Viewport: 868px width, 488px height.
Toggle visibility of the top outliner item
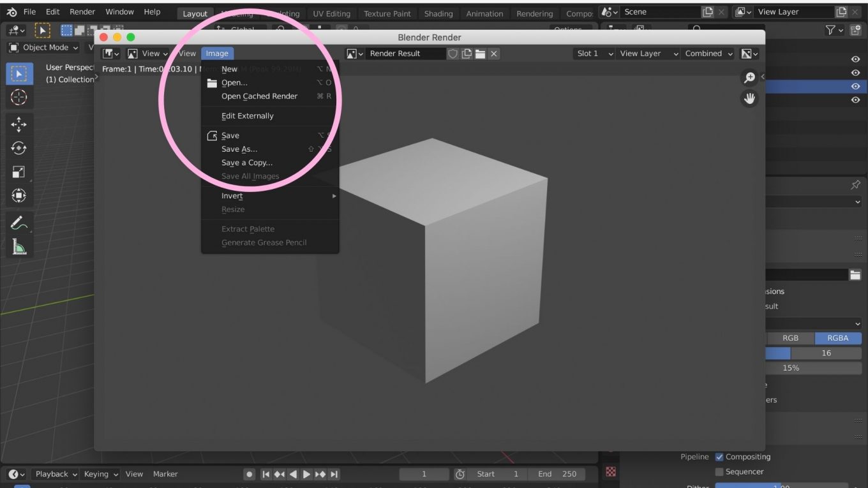pyautogui.click(x=855, y=59)
